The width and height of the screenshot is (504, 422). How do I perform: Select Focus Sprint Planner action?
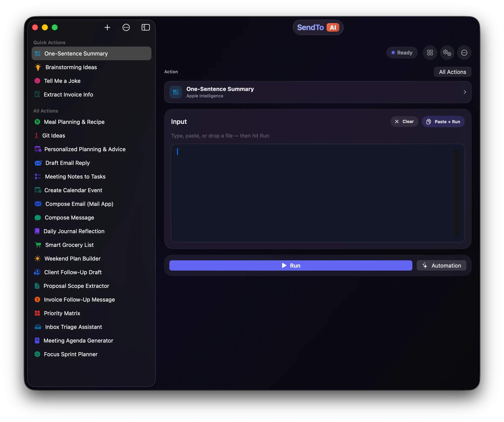click(91, 355)
